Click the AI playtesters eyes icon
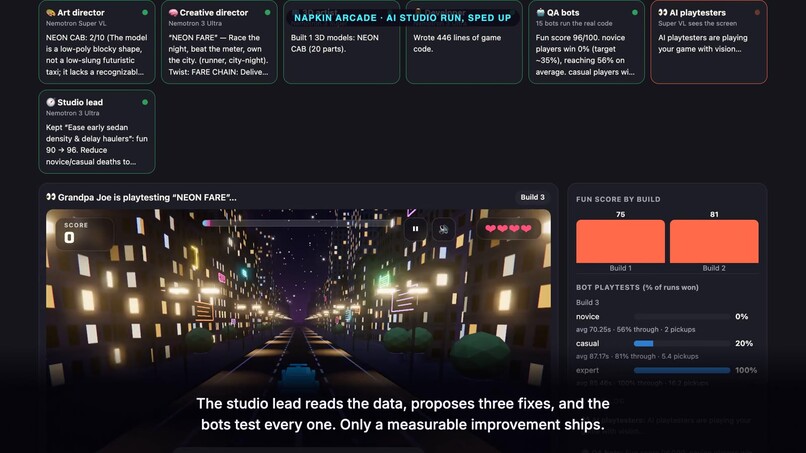806x453 pixels. click(x=663, y=12)
